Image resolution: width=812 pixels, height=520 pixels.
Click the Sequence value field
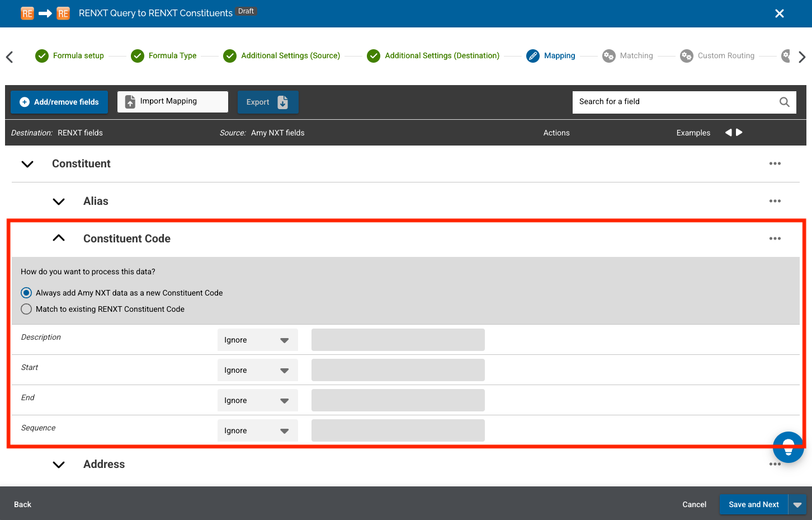[398, 430]
